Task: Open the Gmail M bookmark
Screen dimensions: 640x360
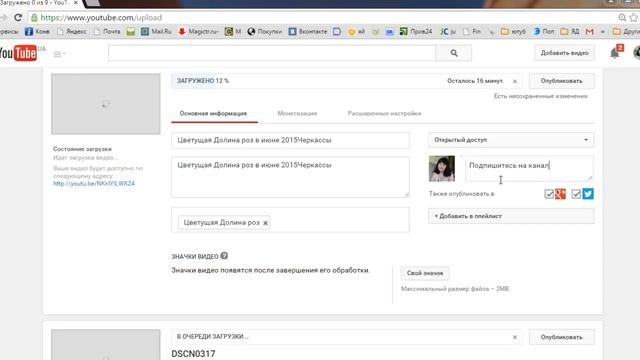Action: coord(589,31)
